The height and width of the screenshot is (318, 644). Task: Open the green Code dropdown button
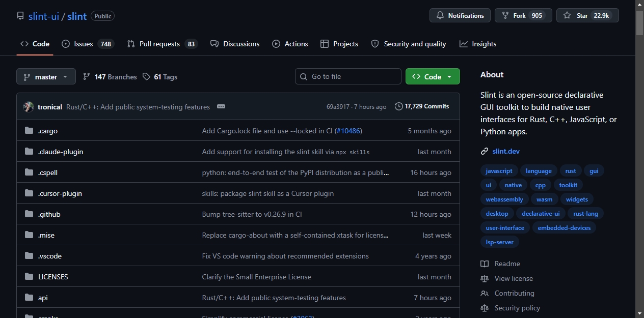point(433,76)
